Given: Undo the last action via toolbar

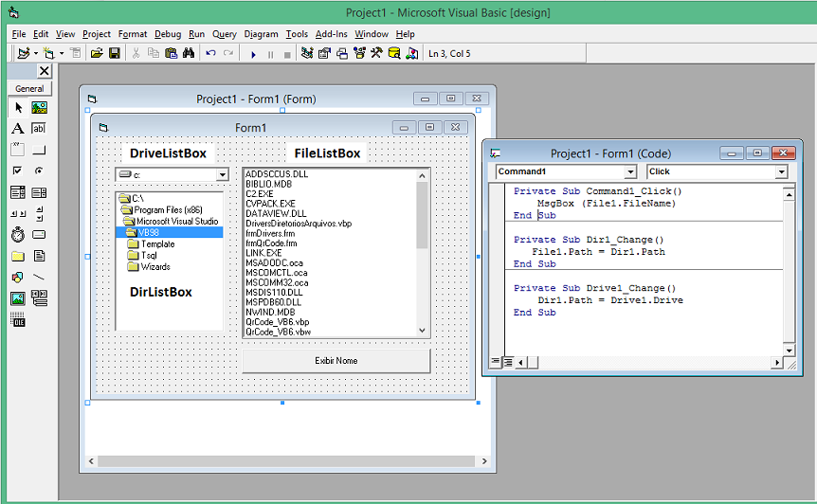Looking at the screenshot, I should click(x=210, y=53).
